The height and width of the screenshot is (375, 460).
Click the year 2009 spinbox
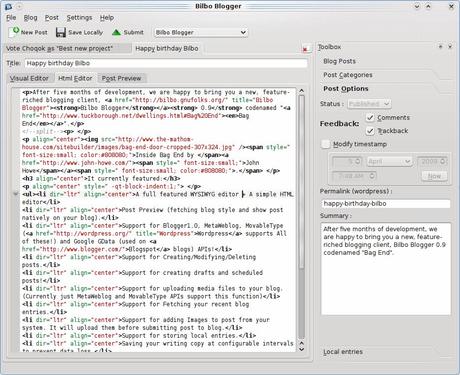[x=432, y=161]
